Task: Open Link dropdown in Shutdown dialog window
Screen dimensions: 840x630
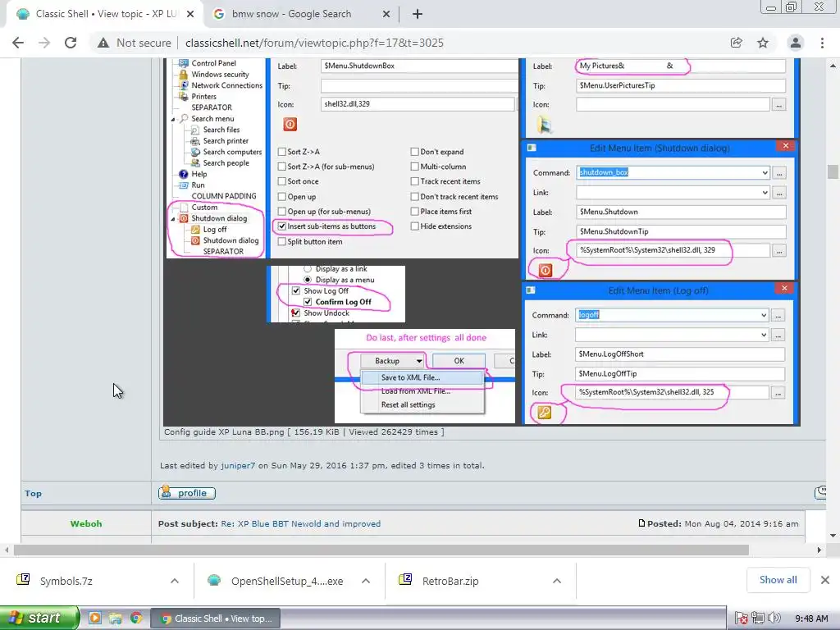Action: pyautogui.click(x=765, y=192)
